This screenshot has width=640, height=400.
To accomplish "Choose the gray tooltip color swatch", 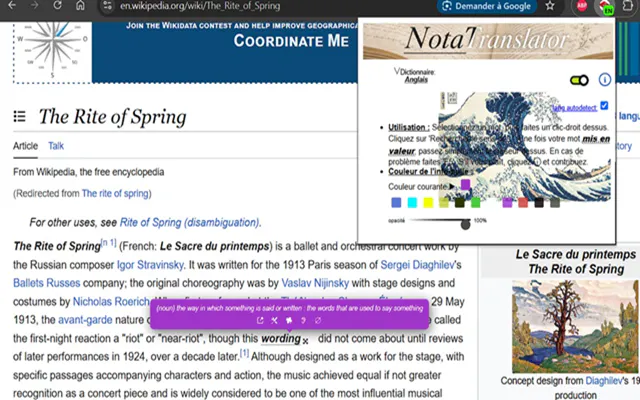I will pos(555,202).
